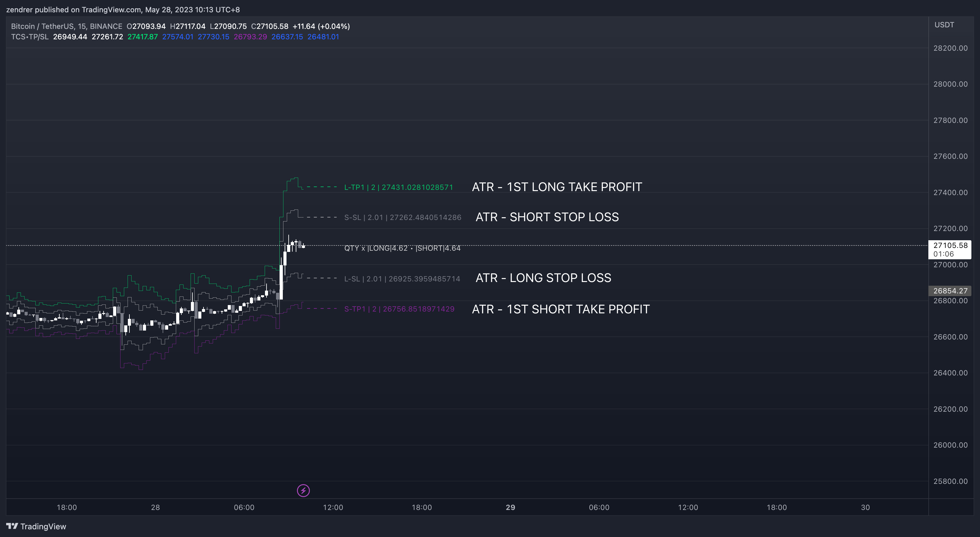
Task: Click the TCS•TP/SL indicator name
Action: [30, 37]
